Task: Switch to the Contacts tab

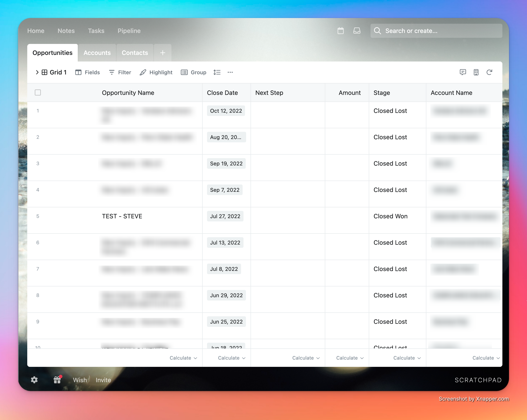Action: click(135, 53)
